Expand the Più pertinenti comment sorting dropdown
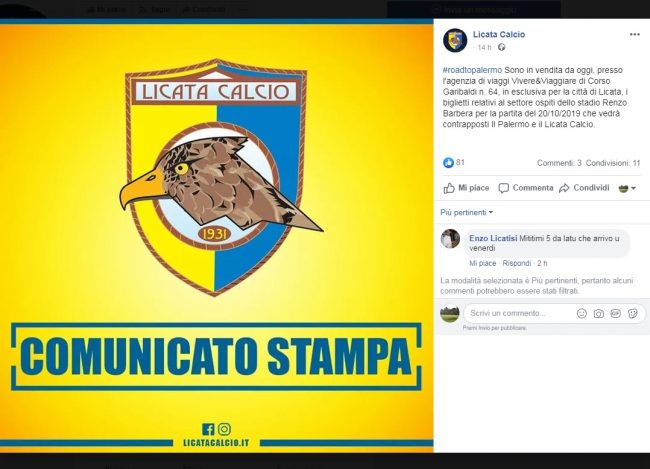 point(467,212)
